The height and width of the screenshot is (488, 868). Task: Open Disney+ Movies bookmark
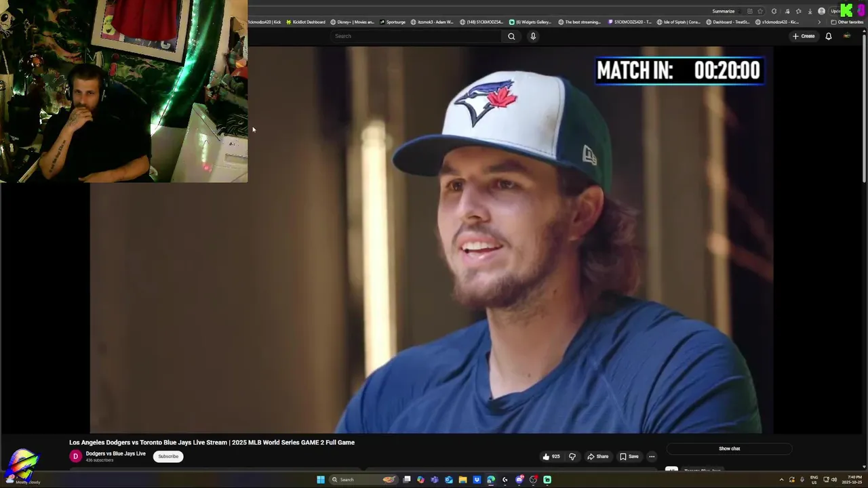coord(352,22)
